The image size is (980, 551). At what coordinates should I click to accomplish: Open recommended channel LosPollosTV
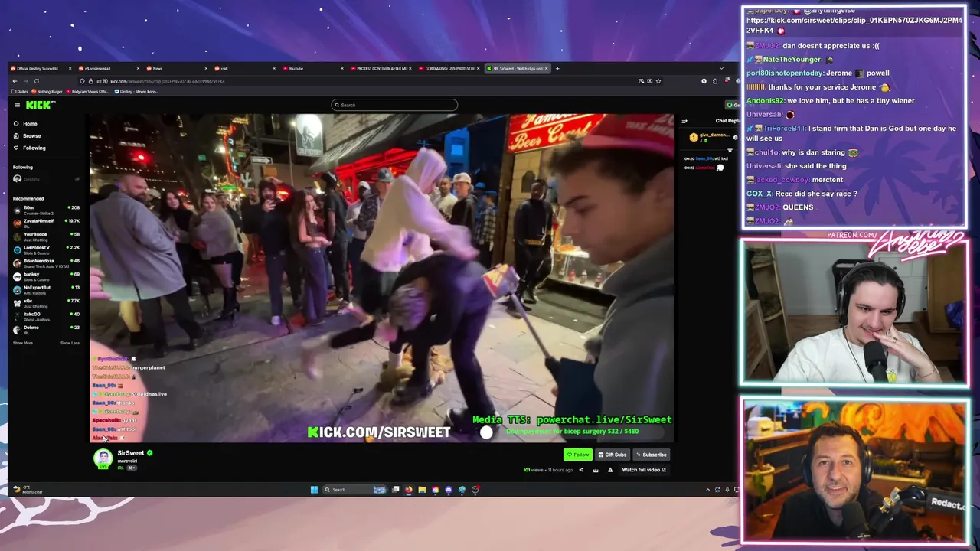coord(46,249)
